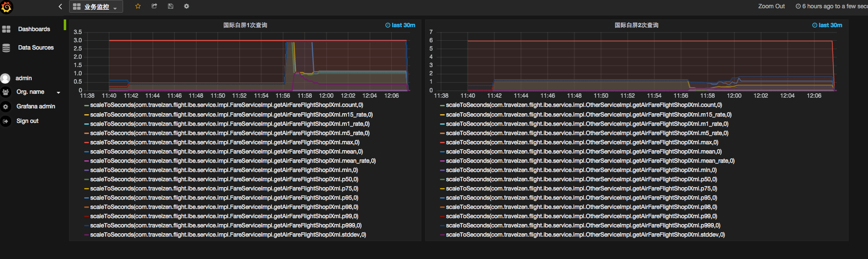
Task: Open the Grafana admin menu item
Action: point(36,106)
